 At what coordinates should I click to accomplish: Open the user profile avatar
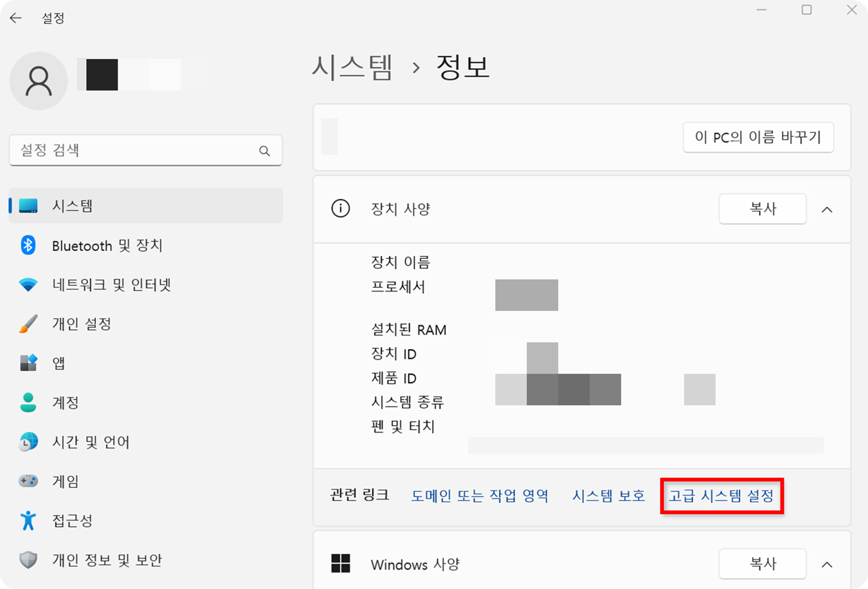click(x=39, y=81)
